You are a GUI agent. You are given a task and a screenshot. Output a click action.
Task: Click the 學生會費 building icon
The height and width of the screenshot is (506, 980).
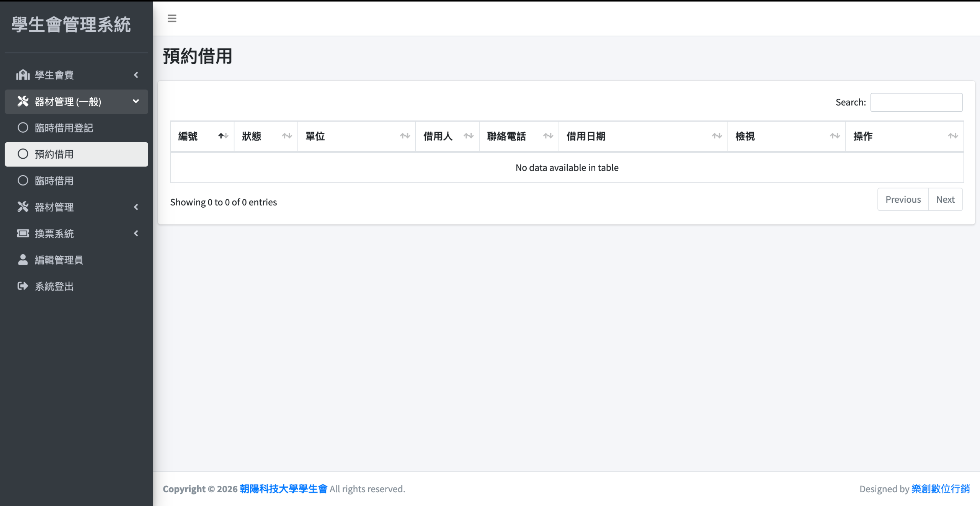pyautogui.click(x=23, y=75)
